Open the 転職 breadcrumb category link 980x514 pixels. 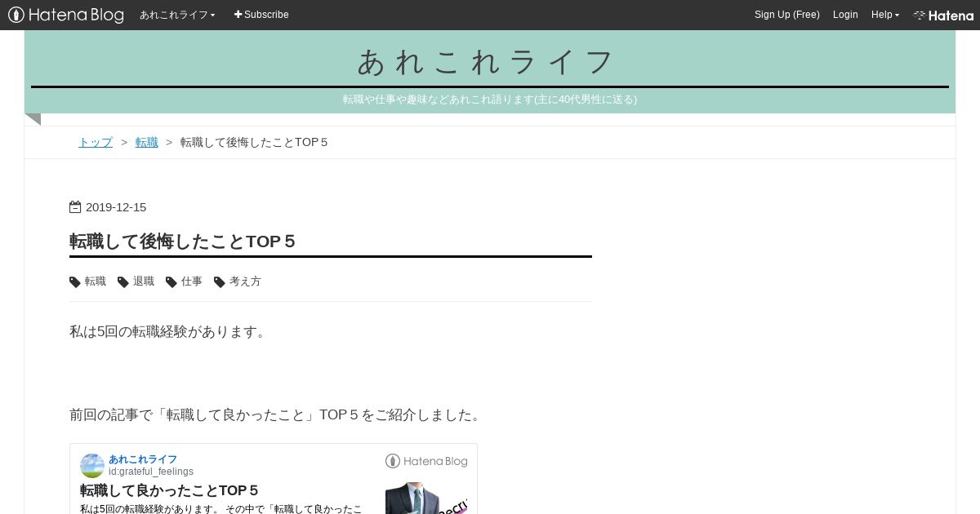pos(147,142)
